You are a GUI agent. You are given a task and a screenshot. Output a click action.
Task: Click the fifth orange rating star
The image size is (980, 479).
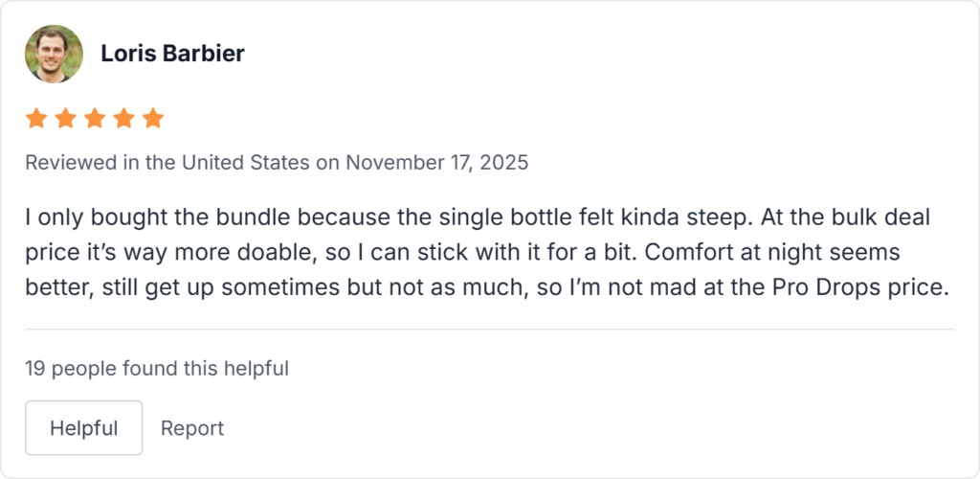point(153,119)
